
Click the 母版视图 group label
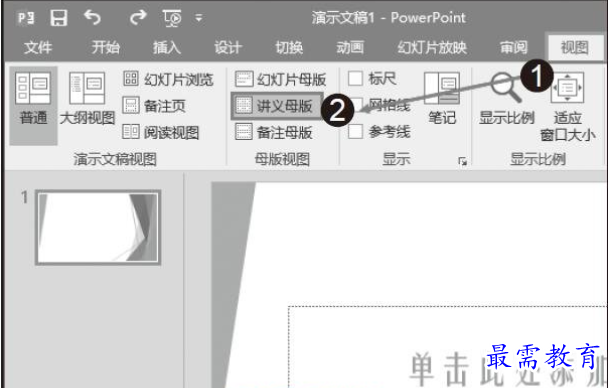(282, 159)
